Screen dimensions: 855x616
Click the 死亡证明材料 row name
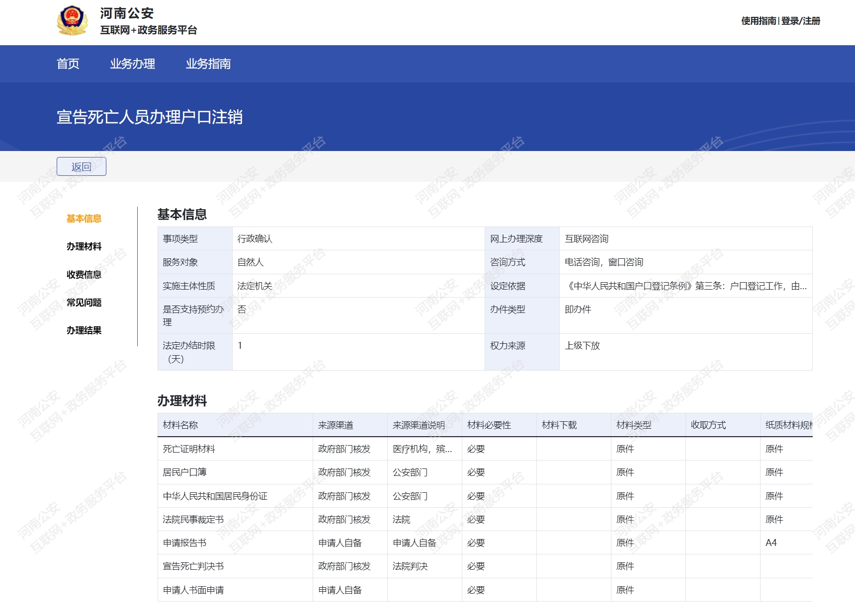[x=189, y=449]
